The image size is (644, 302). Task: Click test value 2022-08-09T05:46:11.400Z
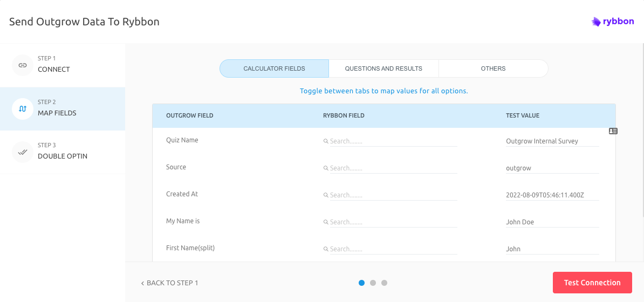pos(552,195)
